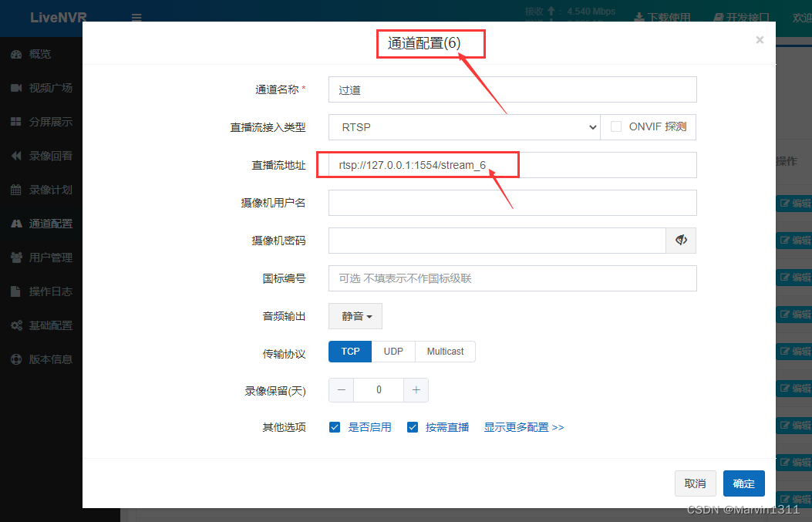This screenshot has width=812, height=522.
Task: Click the 摄像机密码 input field
Action: pos(497,241)
